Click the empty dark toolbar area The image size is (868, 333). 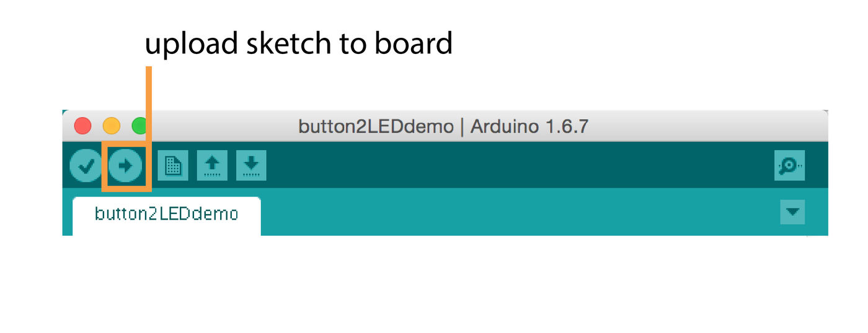tap(496, 166)
